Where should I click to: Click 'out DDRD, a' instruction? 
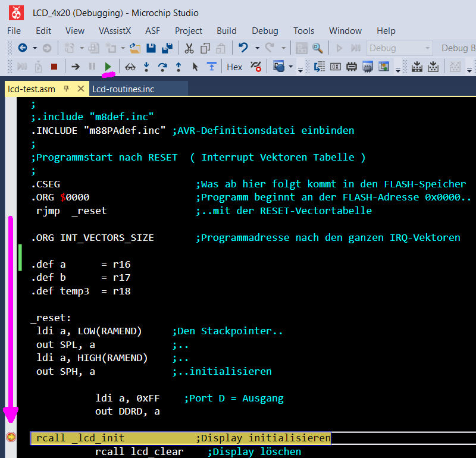pyautogui.click(x=127, y=412)
